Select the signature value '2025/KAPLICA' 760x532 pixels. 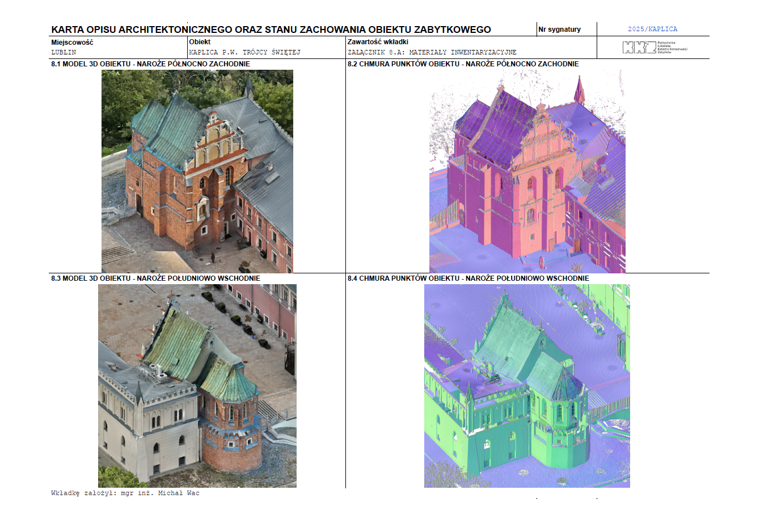coord(652,29)
